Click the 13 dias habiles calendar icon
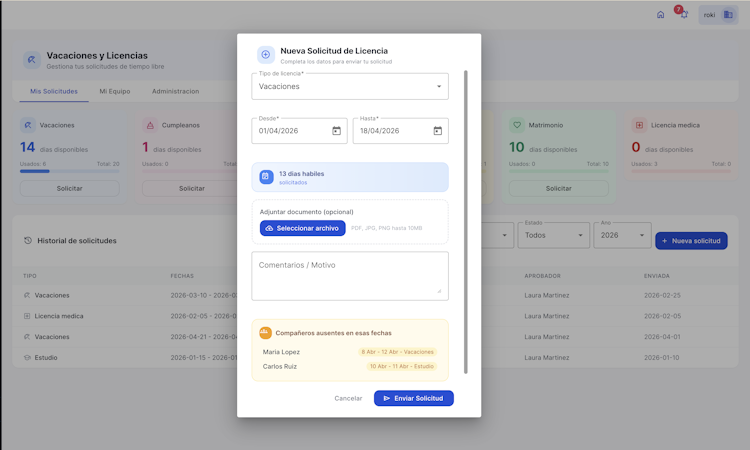This screenshot has height=450, width=750. 266,177
